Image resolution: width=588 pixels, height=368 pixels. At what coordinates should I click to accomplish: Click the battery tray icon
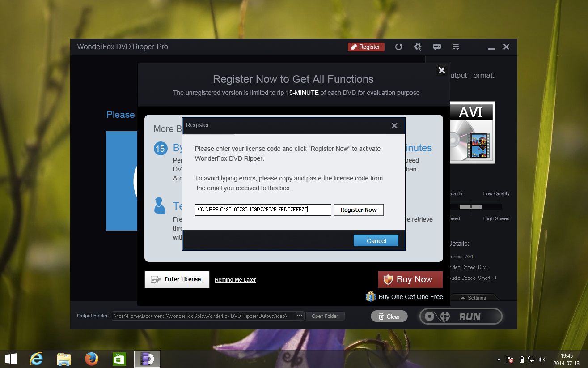pyautogui.click(x=521, y=359)
